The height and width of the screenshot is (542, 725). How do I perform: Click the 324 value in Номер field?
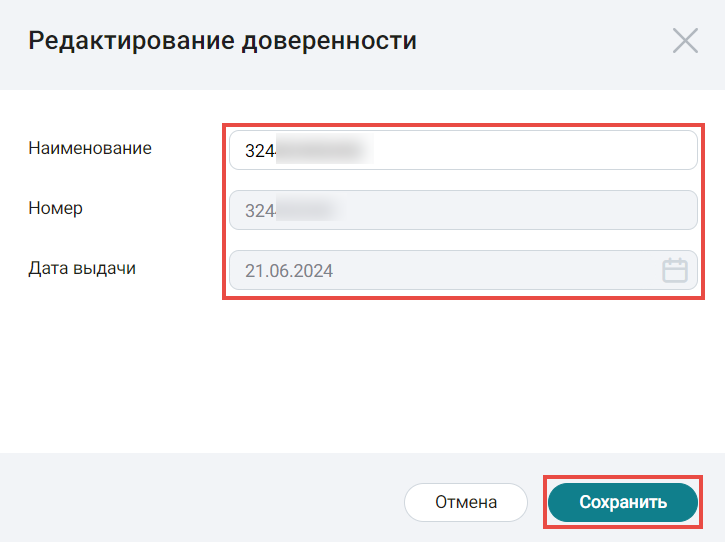coord(260,211)
